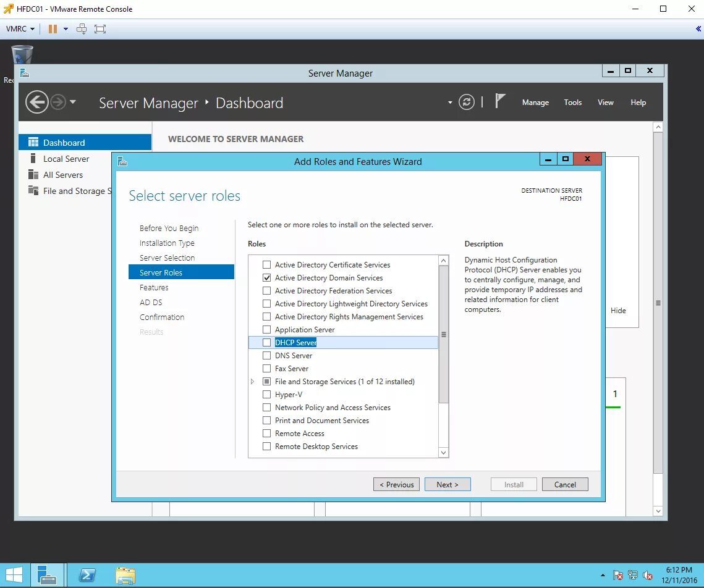The width and height of the screenshot is (704, 588).
Task: Open the VMRC dropdown menu
Action: click(x=20, y=28)
